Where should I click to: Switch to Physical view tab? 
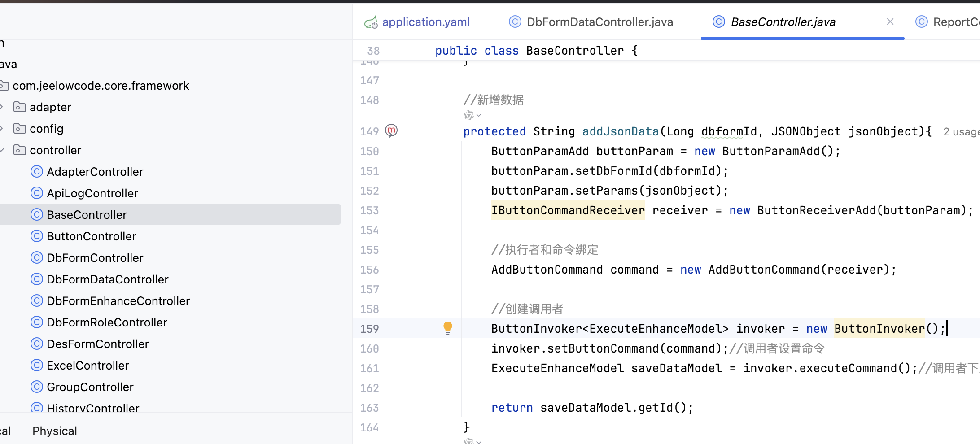coord(55,431)
